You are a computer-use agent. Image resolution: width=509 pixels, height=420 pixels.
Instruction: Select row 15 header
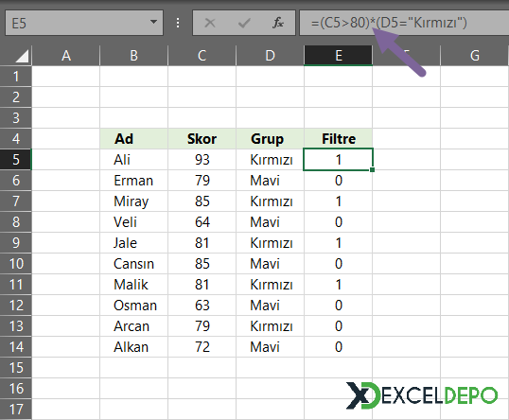(x=15, y=368)
